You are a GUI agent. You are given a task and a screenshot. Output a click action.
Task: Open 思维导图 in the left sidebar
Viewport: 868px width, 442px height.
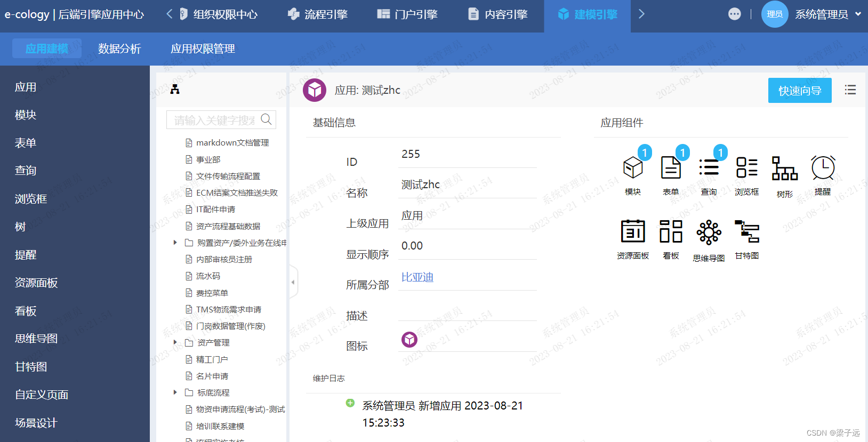click(36, 339)
